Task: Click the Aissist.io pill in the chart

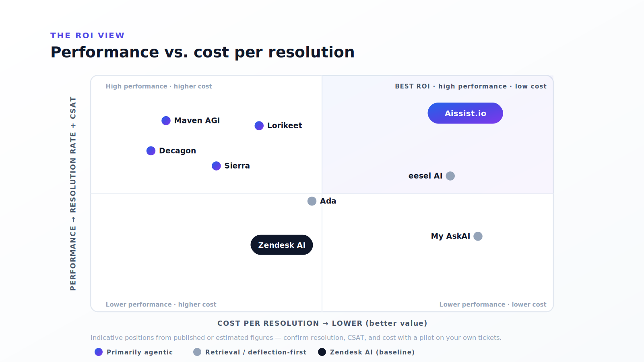Action: 465,113
